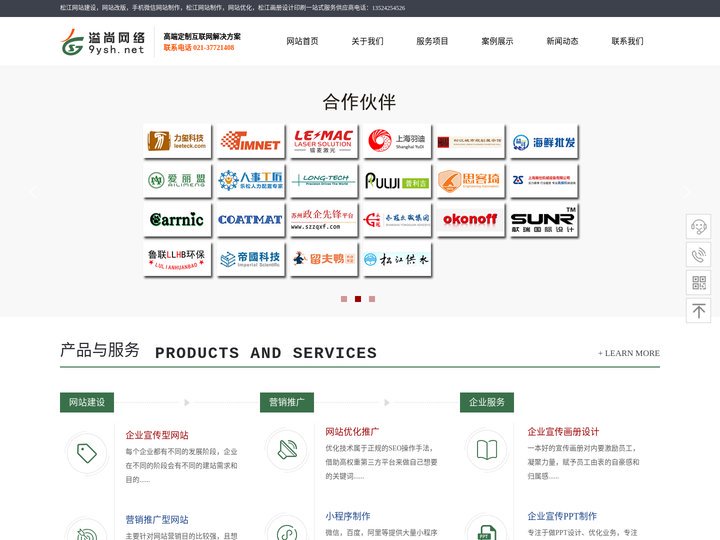The height and width of the screenshot is (540, 720).
Task: Open the 案例展示 menu item
Action: (497, 41)
